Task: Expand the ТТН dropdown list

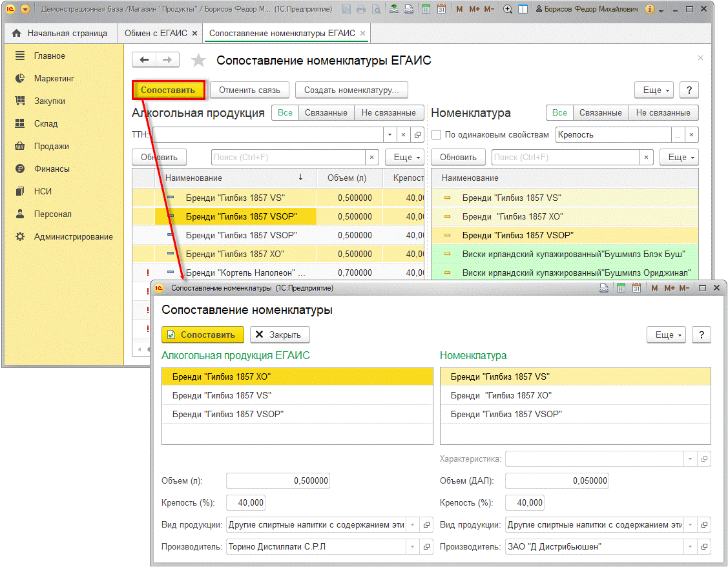Action: 390,135
